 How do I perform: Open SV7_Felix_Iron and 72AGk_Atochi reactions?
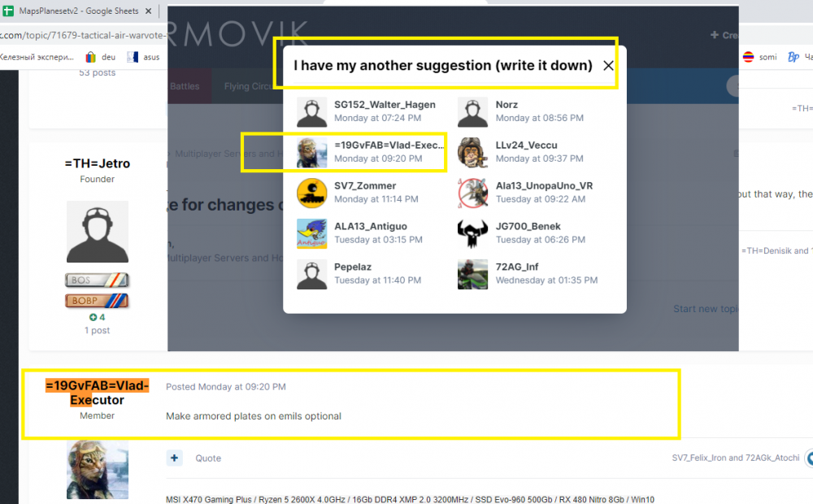[x=736, y=458]
